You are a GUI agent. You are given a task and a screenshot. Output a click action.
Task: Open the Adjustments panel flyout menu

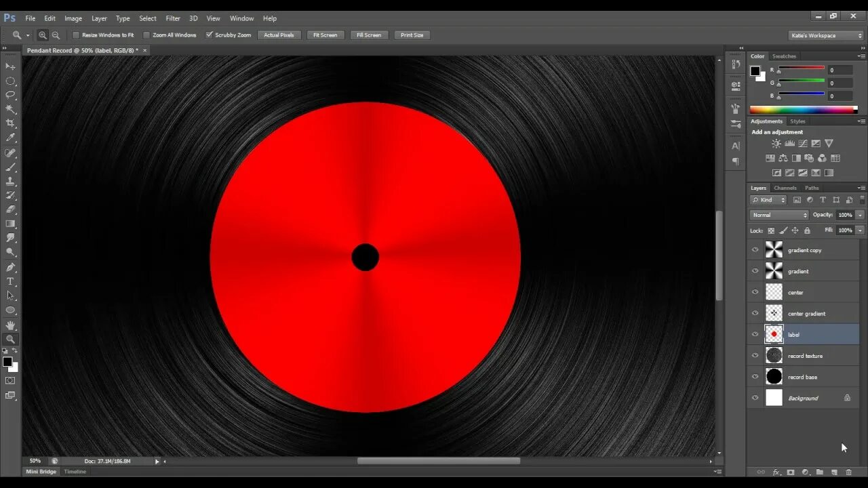click(862, 121)
